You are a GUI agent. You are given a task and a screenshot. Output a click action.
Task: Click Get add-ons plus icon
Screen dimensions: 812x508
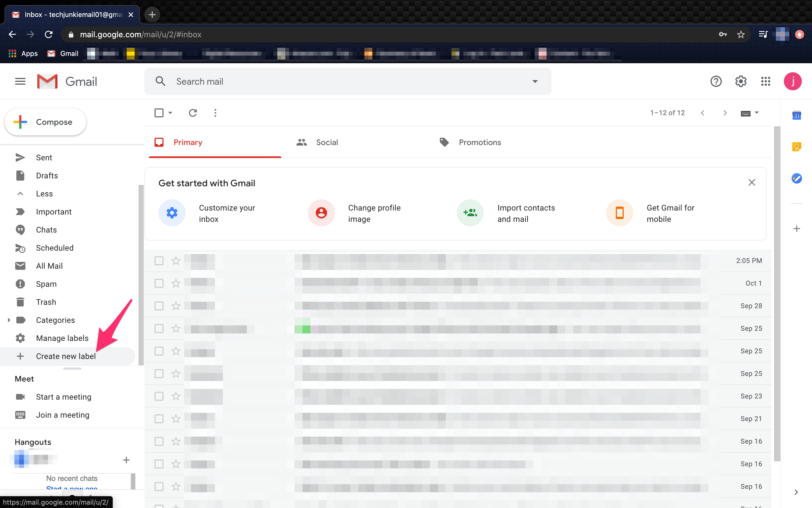796,229
